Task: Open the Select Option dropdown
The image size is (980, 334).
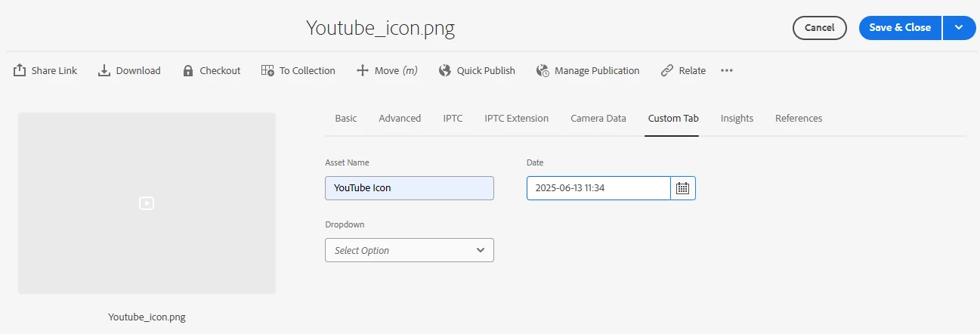Action: click(410, 250)
